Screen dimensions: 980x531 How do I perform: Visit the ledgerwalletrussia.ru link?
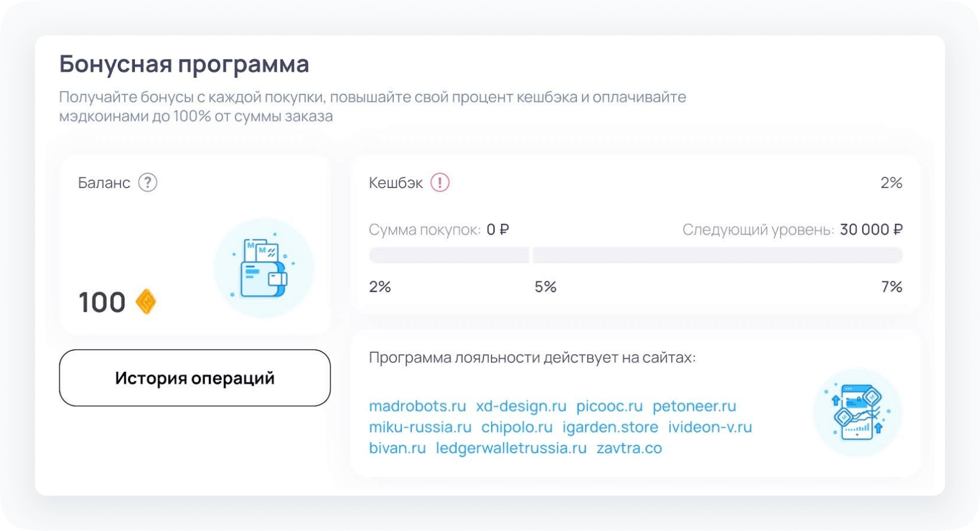pos(511,448)
